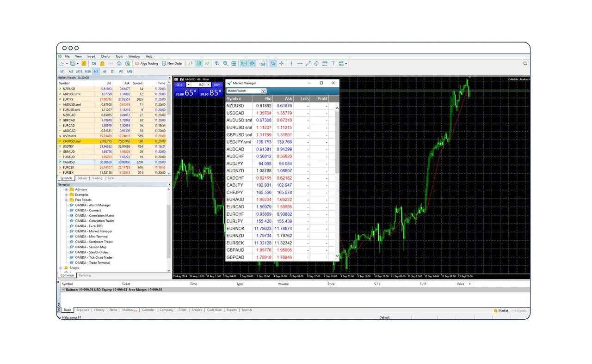The width and height of the screenshot is (592, 364).
Task: Switch chart to line chart mode
Action: (206, 63)
